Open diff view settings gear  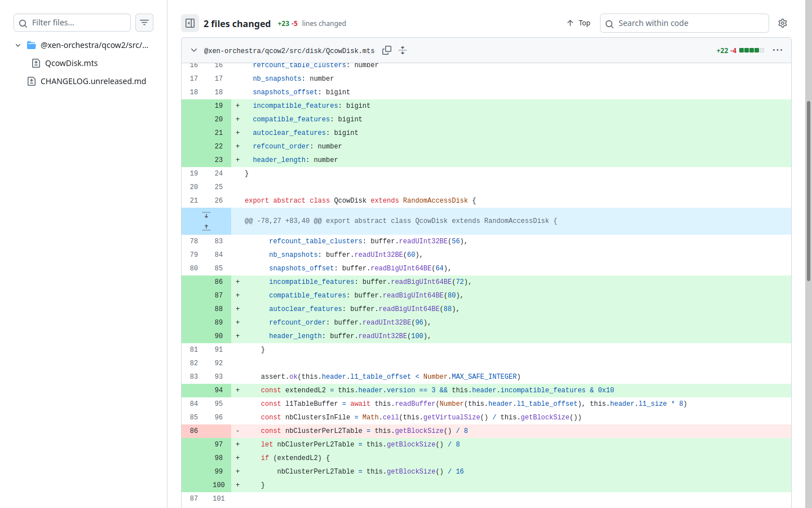[x=783, y=23]
